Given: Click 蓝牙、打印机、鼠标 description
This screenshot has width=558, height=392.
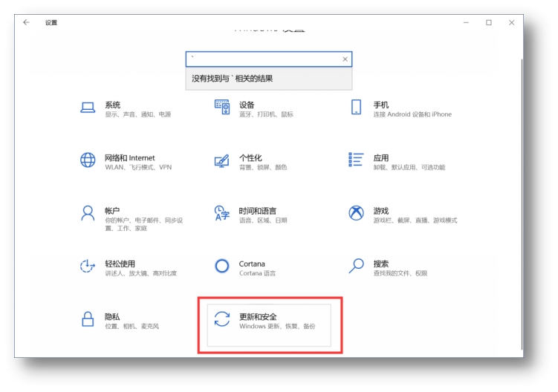Looking at the screenshot, I should (266, 114).
